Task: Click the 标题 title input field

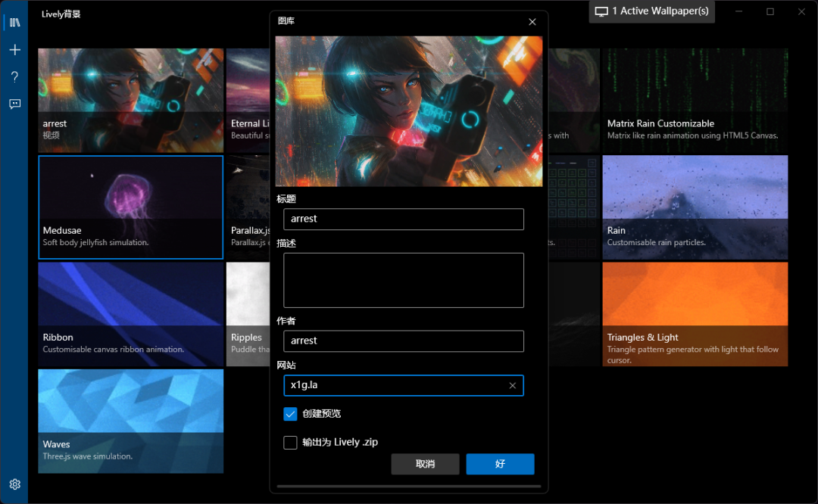Action: (403, 219)
